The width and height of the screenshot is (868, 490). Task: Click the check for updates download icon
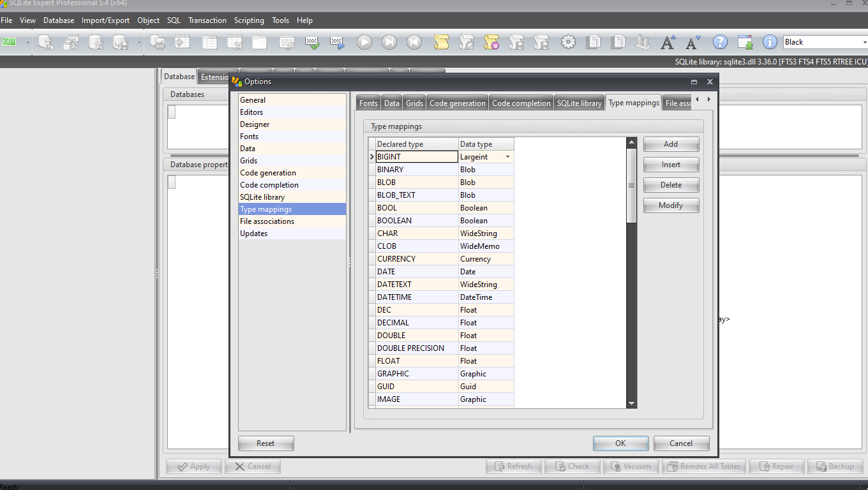pyautogui.click(x=745, y=42)
